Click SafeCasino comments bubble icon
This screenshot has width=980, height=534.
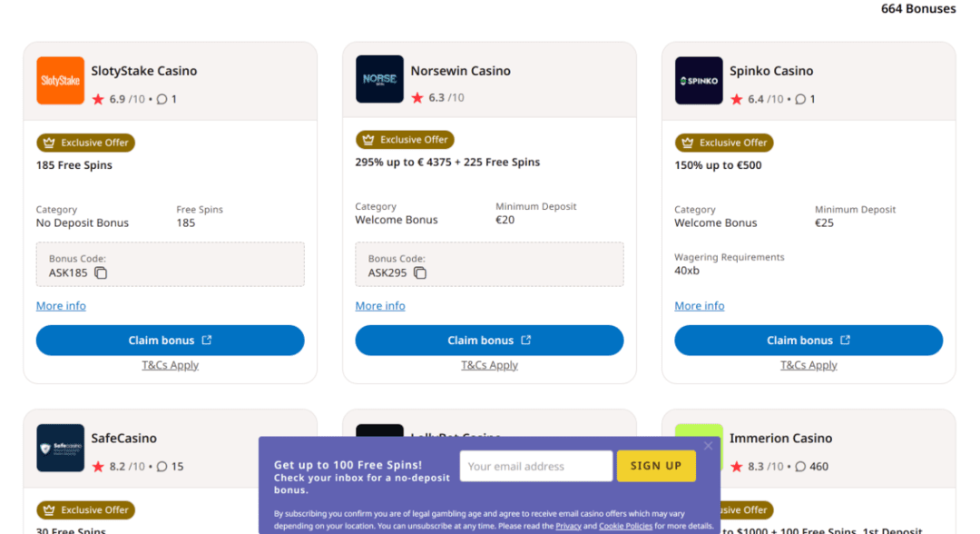[x=162, y=467]
